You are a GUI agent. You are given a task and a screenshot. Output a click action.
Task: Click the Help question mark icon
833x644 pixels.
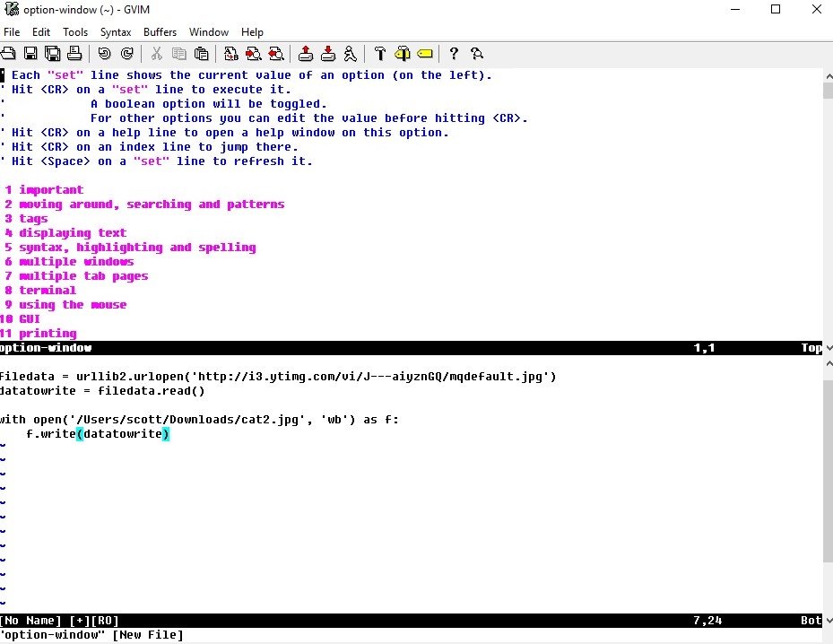point(454,53)
